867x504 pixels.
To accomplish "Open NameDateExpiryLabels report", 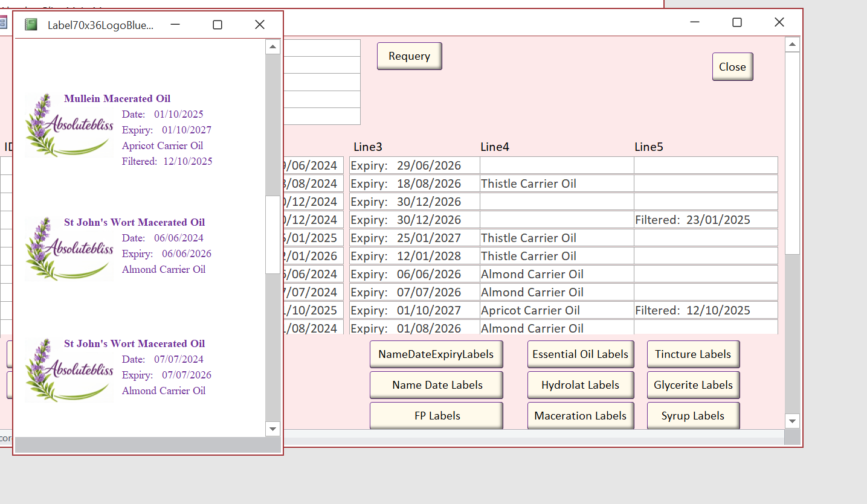I will (436, 354).
